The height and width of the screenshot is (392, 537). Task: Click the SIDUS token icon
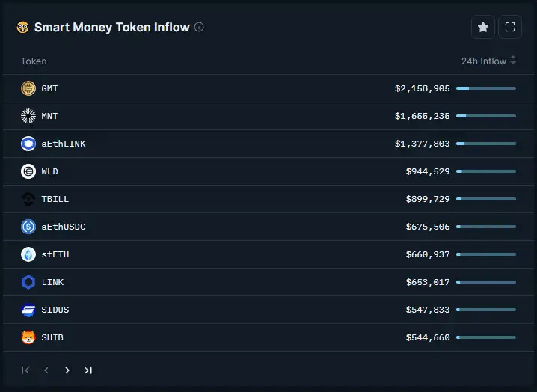point(28,310)
